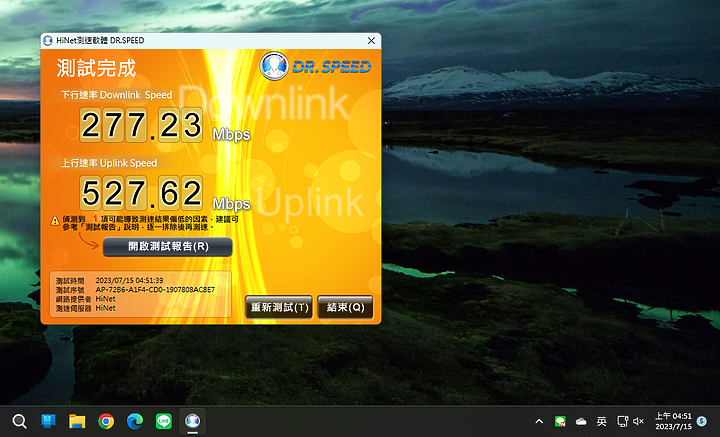Select DR.SPEED app in the taskbar
The image size is (720, 437).
pos(192,421)
